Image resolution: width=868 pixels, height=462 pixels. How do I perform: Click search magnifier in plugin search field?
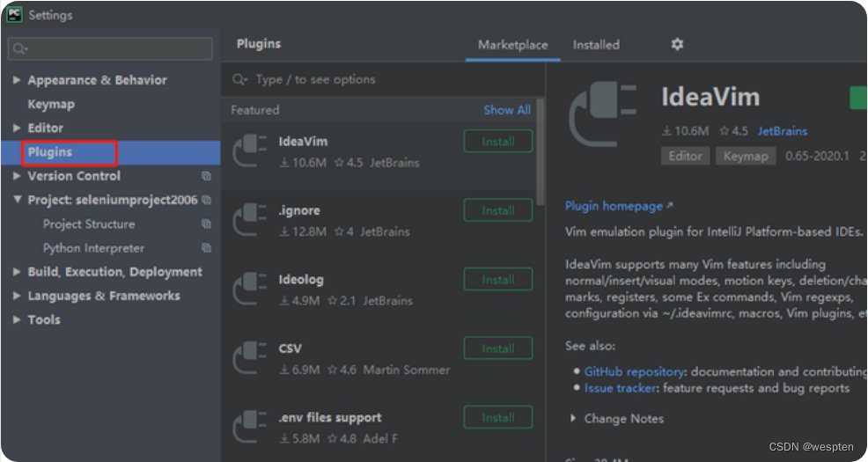tap(239, 80)
